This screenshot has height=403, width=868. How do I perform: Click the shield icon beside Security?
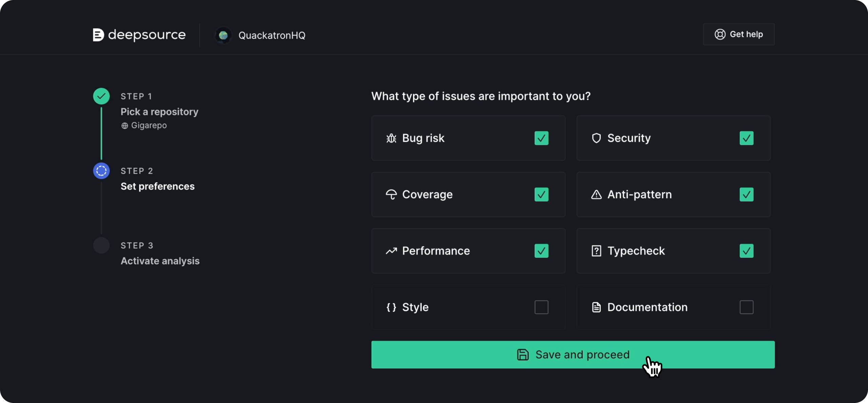pos(596,138)
